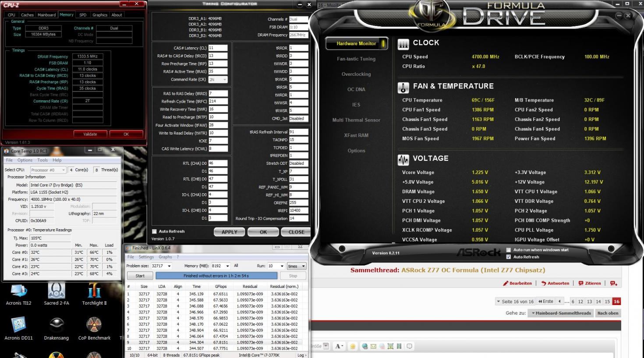Click the CAS# Latency (CL) input field
644x358 pixels.
point(218,48)
